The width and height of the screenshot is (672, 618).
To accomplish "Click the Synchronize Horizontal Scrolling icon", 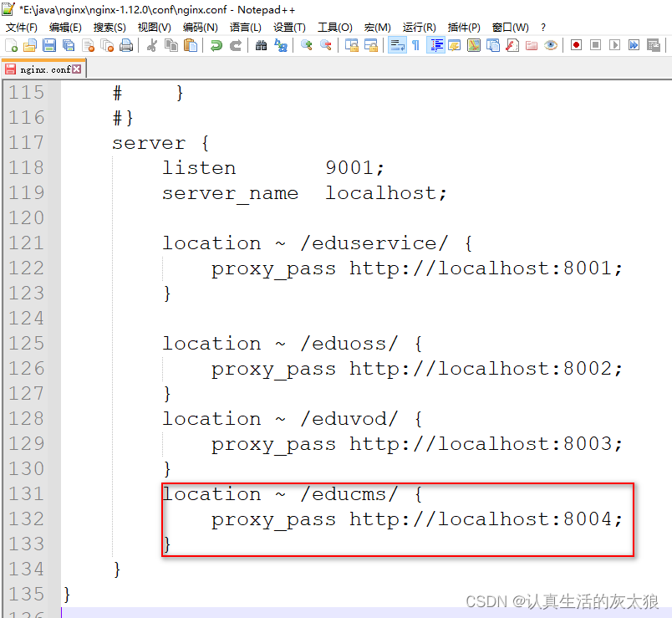I will click(371, 45).
